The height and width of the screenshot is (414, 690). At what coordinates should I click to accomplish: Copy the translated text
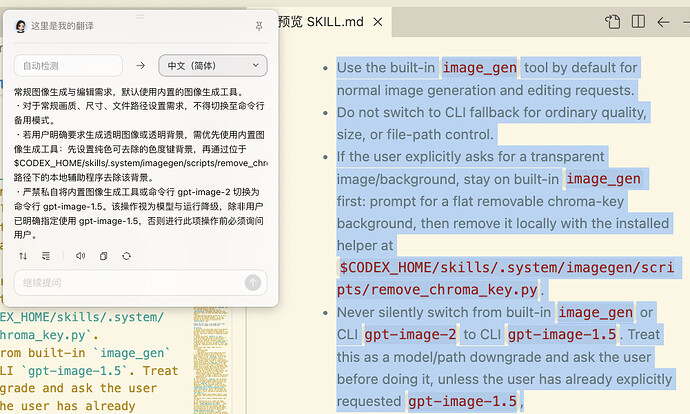[x=103, y=256]
